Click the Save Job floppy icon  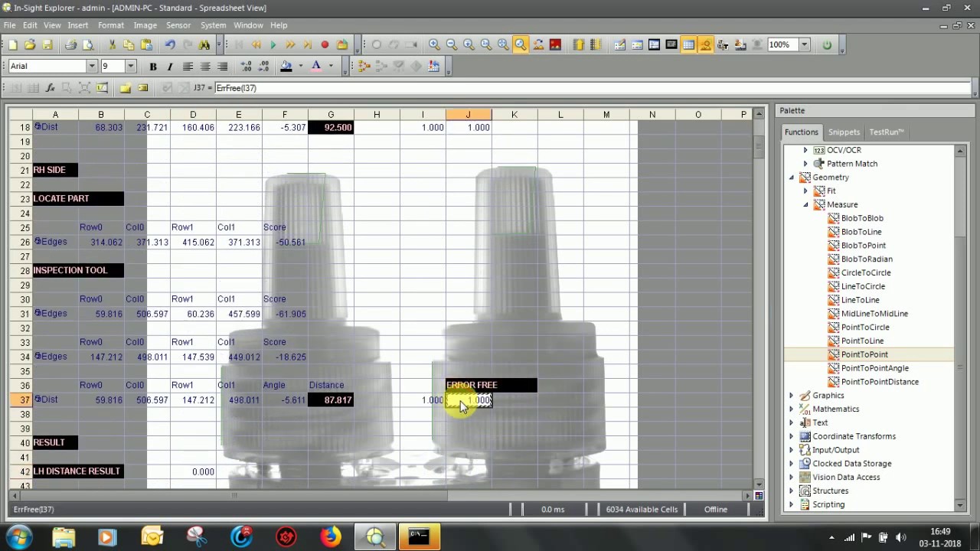(47, 45)
